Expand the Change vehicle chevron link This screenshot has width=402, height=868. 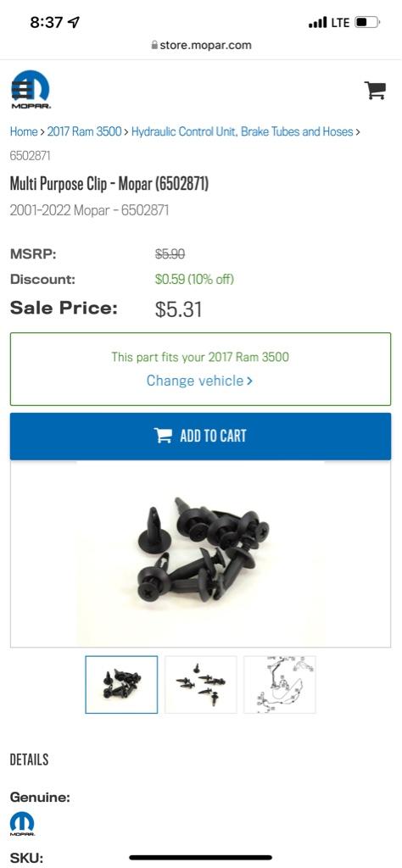pyautogui.click(x=200, y=381)
